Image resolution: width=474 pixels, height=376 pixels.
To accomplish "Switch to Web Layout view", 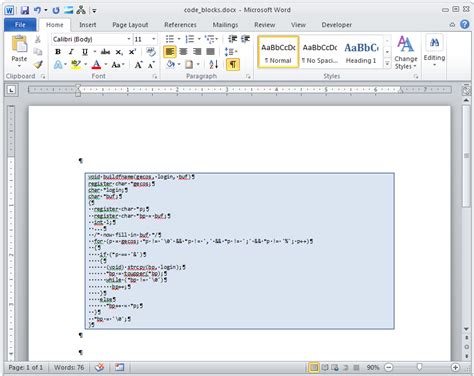I will 335,367.
